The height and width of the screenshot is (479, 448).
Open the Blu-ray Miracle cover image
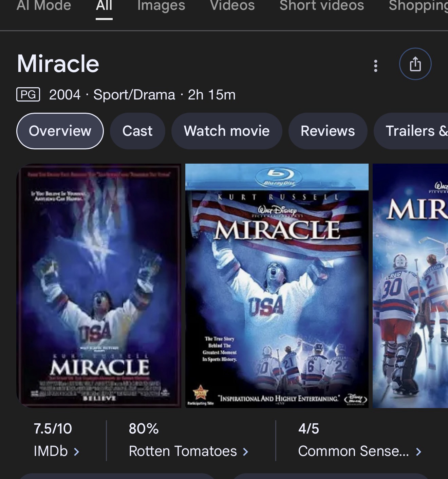point(277,286)
